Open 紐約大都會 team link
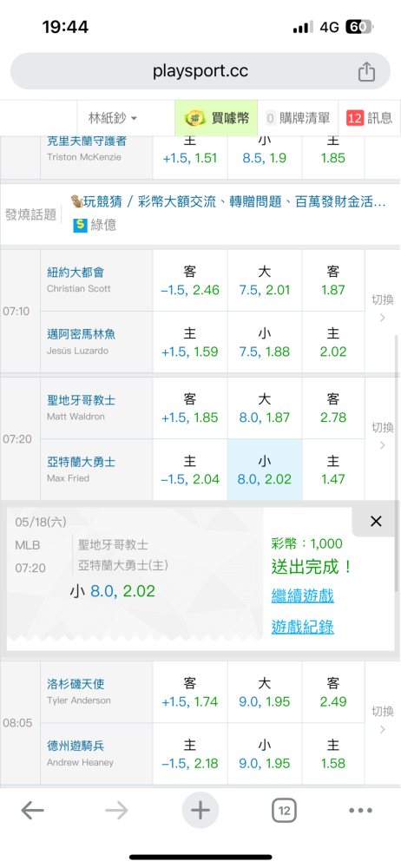The height and width of the screenshot is (868, 401). [x=76, y=273]
